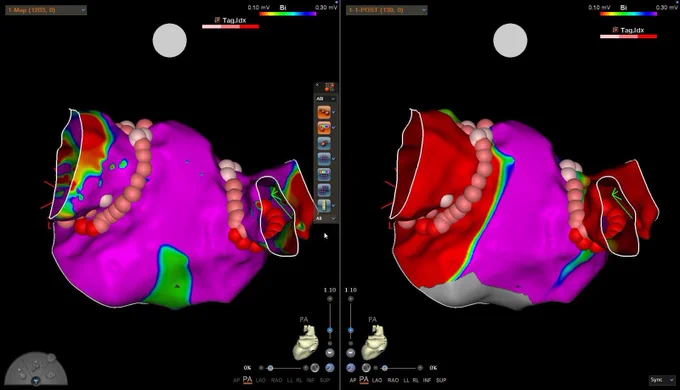Select AP view in left pane
Screen dimensions: 680x390
(236, 380)
